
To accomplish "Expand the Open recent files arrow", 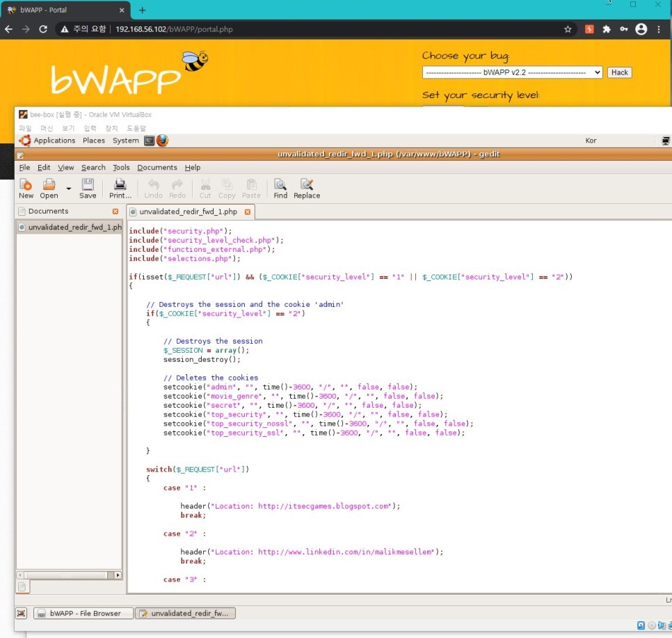I will point(69,189).
